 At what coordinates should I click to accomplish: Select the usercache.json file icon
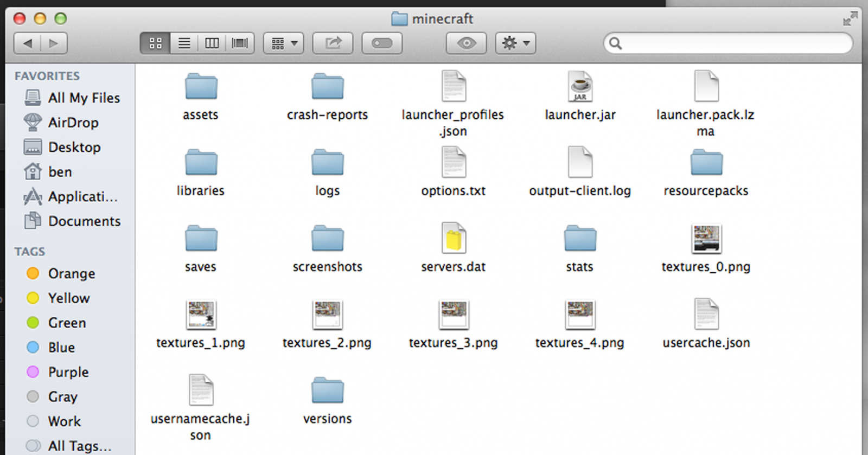[x=706, y=314]
